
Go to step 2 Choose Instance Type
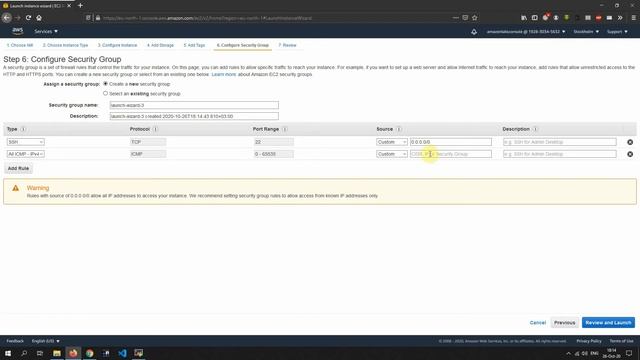click(65, 45)
